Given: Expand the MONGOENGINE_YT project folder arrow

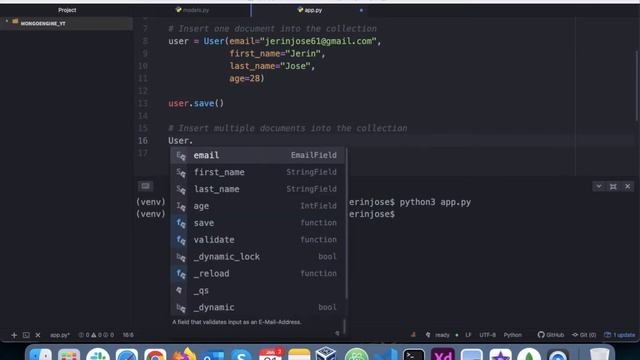Looking at the screenshot, I should [x=7, y=21].
